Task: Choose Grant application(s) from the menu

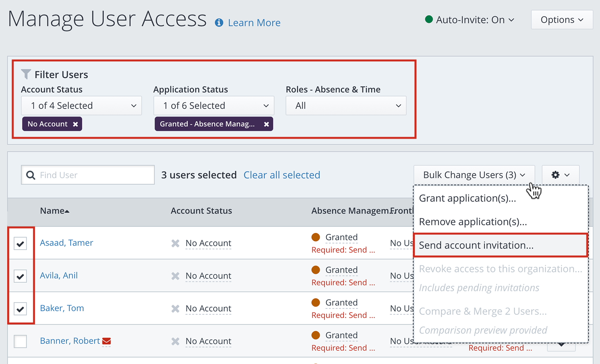Action: (467, 198)
